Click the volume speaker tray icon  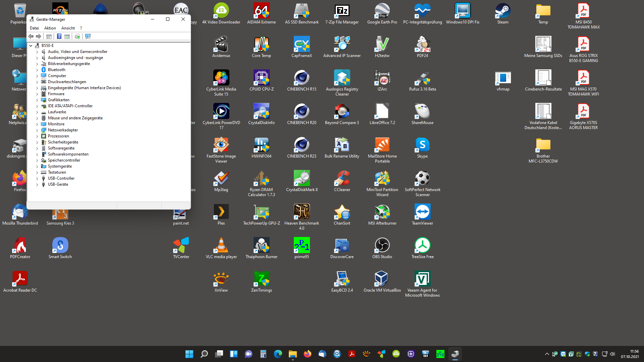click(x=612, y=354)
